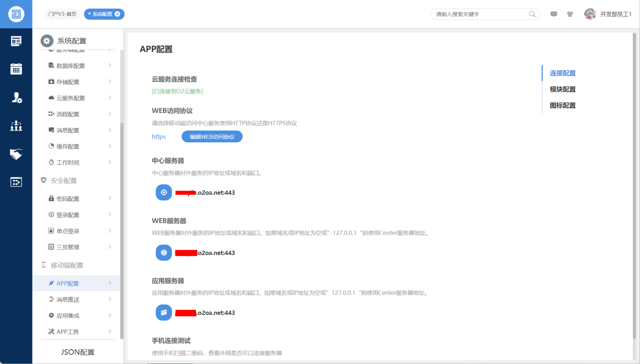Click the shirt theme icon in top bar

coord(570,14)
